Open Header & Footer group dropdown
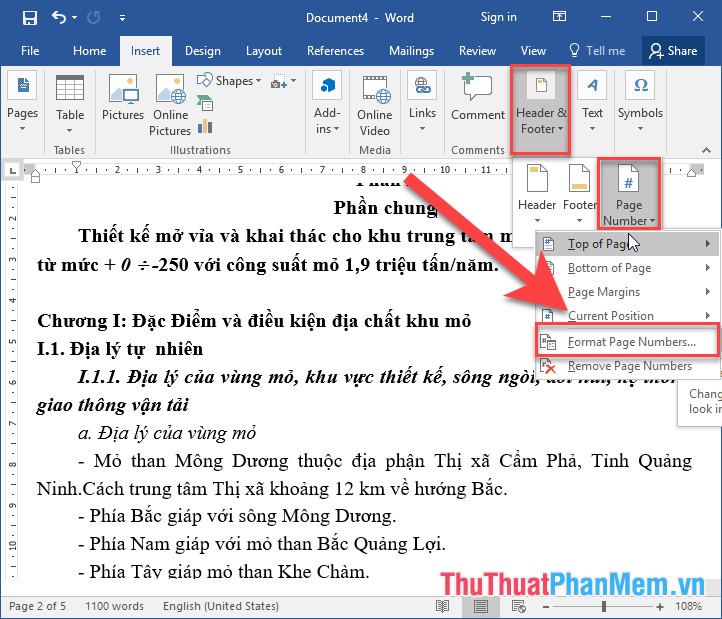 [x=541, y=109]
